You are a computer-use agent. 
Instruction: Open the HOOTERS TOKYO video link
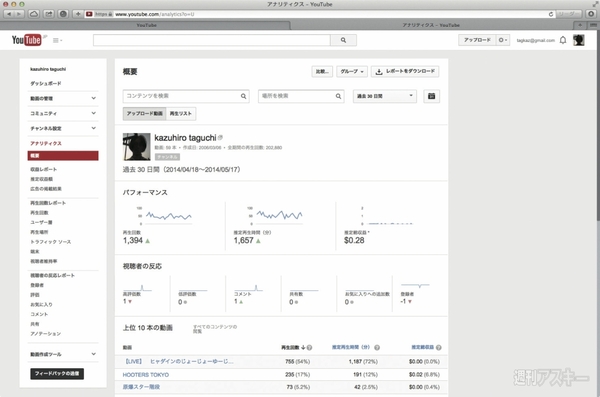click(x=146, y=375)
